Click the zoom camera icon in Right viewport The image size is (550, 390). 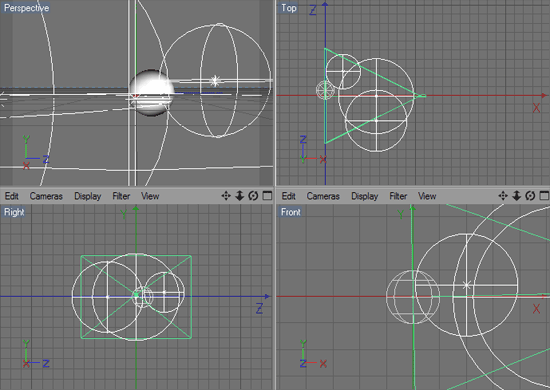point(240,196)
